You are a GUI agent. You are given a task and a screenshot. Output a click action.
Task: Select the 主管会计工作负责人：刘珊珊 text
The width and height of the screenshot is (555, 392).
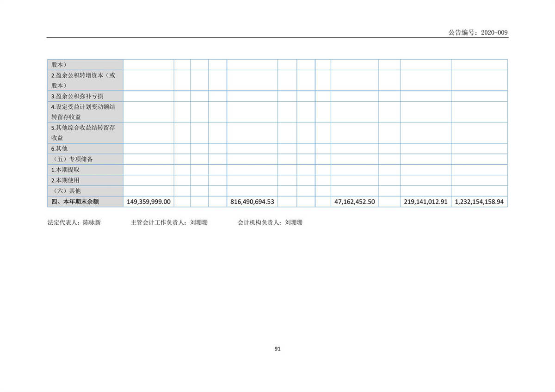[169, 222]
